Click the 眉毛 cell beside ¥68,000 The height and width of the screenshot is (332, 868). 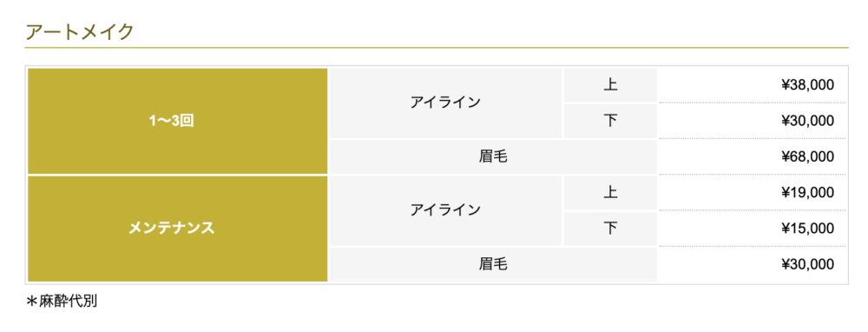click(x=493, y=156)
